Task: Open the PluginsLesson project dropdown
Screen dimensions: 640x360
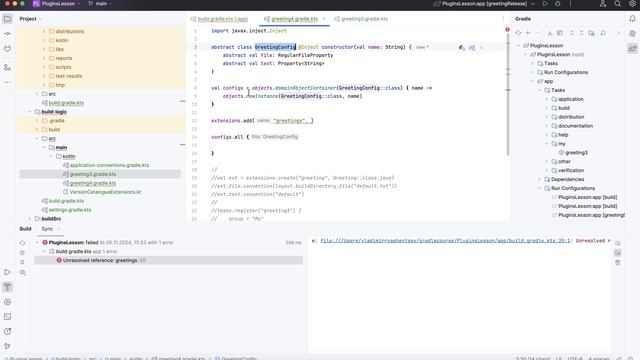Action: point(56,4)
